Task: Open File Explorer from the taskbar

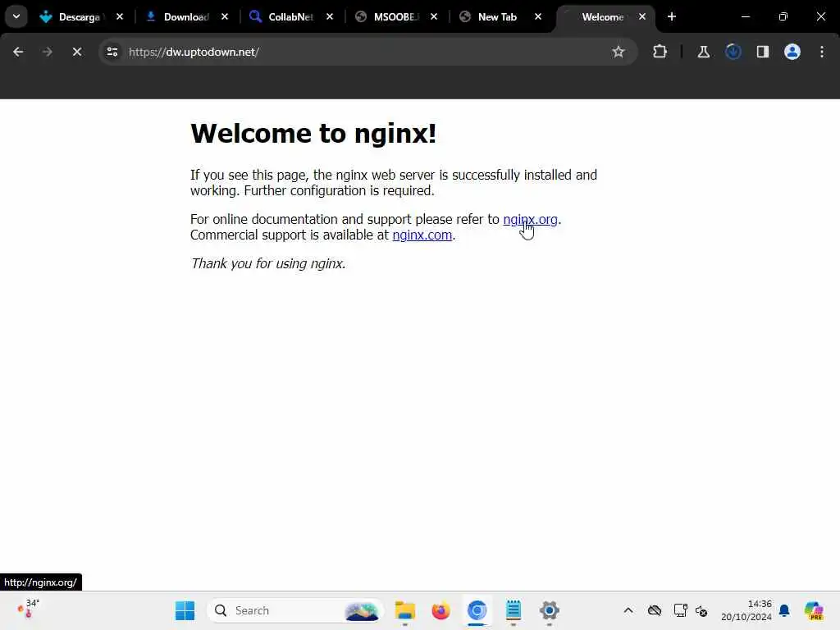Action: (x=405, y=610)
